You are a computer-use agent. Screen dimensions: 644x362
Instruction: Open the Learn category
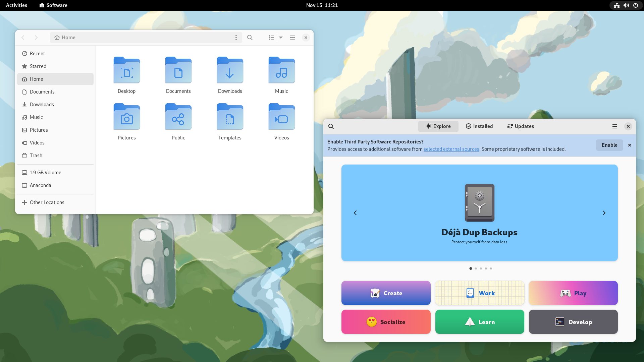tap(480, 322)
